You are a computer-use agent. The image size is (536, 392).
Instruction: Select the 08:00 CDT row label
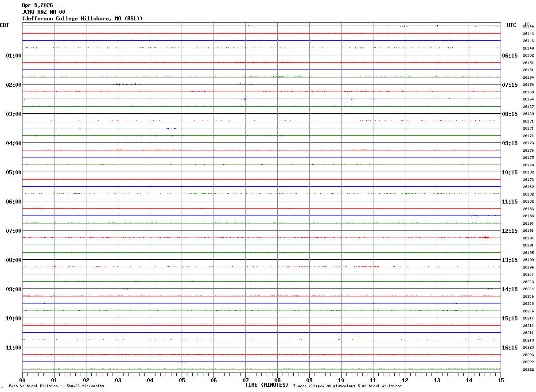13,260
